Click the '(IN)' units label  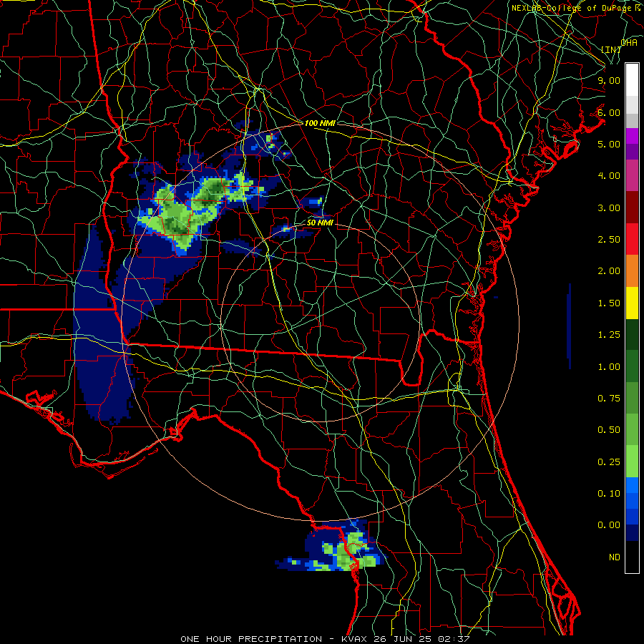coord(611,49)
